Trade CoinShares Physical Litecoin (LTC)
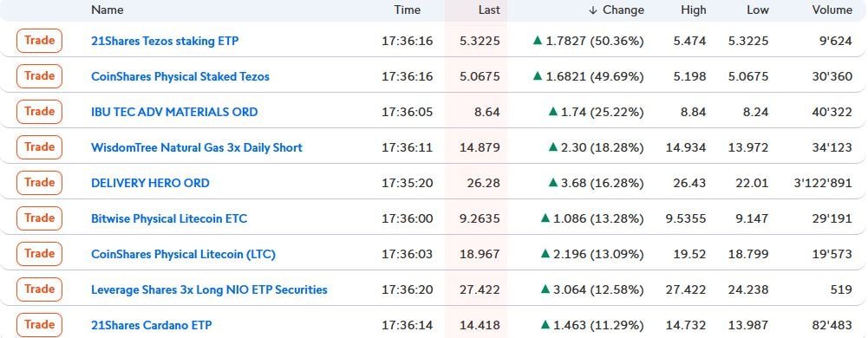 39,253
